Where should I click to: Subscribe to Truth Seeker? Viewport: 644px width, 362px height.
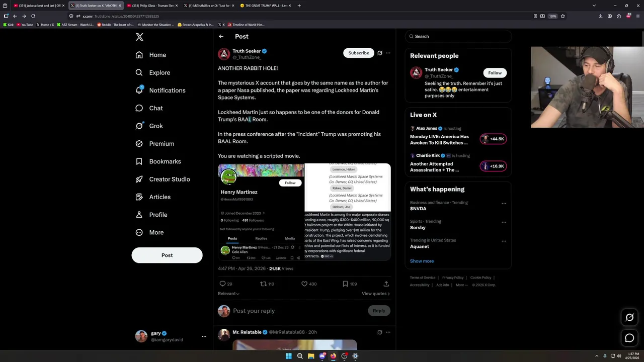click(x=359, y=53)
